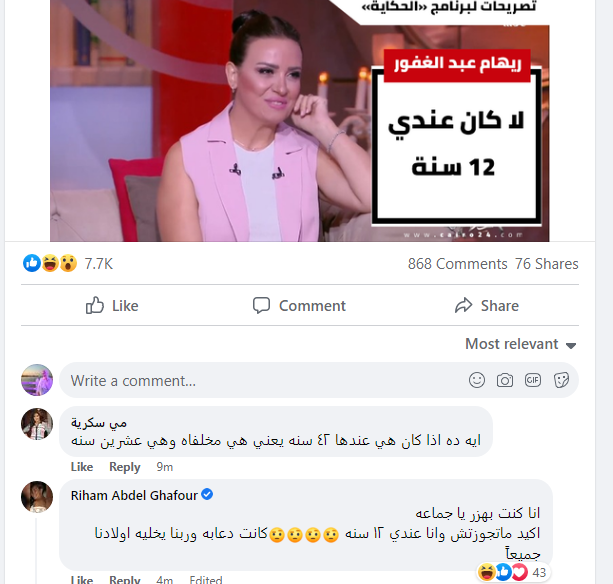Click the thumbs-up reaction icon beside 7.7K
This screenshot has width=613, height=584.
tap(32, 263)
